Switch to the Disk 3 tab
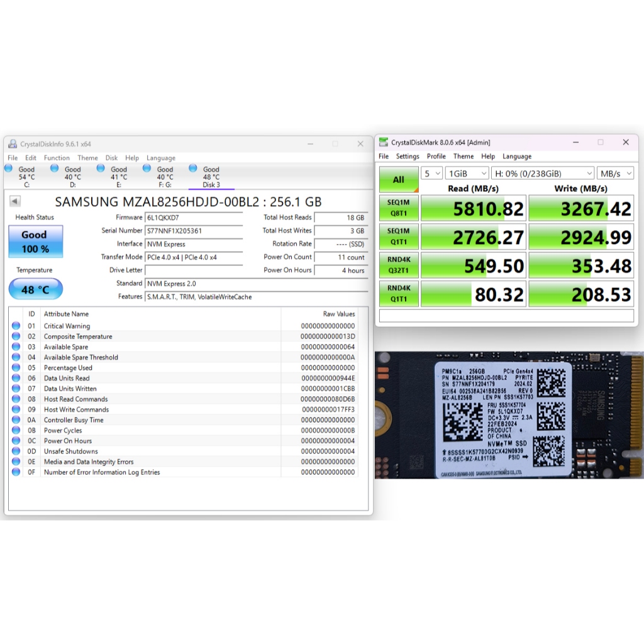The image size is (644, 644). click(x=211, y=177)
